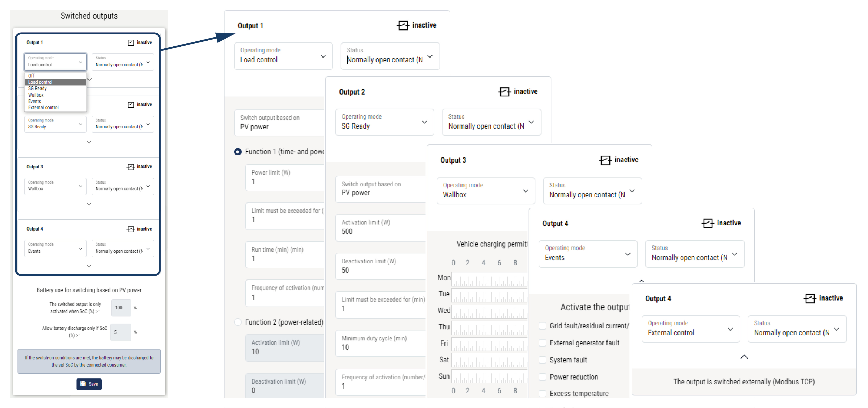Select Function 1 (time- and power) radio button
The width and height of the screenshot is (868, 408).
(238, 152)
